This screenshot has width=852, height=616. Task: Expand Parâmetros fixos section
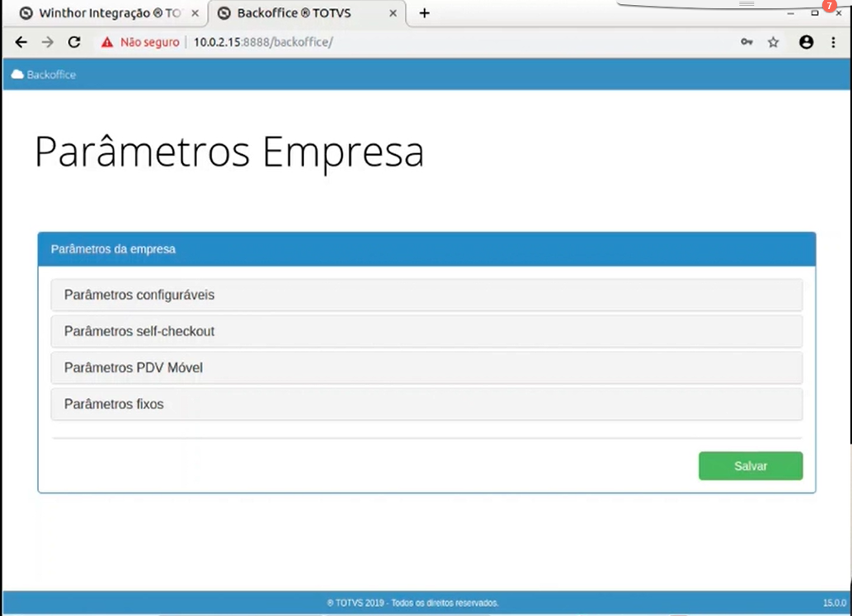pyautogui.click(x=426, y=404)
